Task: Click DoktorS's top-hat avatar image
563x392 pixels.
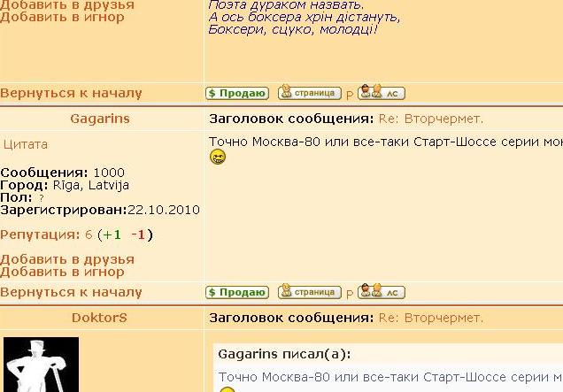Action: 42,365
